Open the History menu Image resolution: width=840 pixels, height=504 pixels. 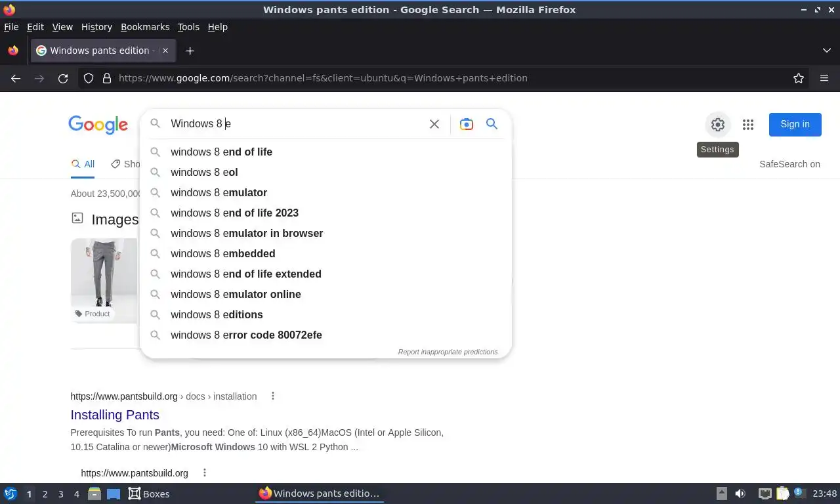(x=96, y=27)
